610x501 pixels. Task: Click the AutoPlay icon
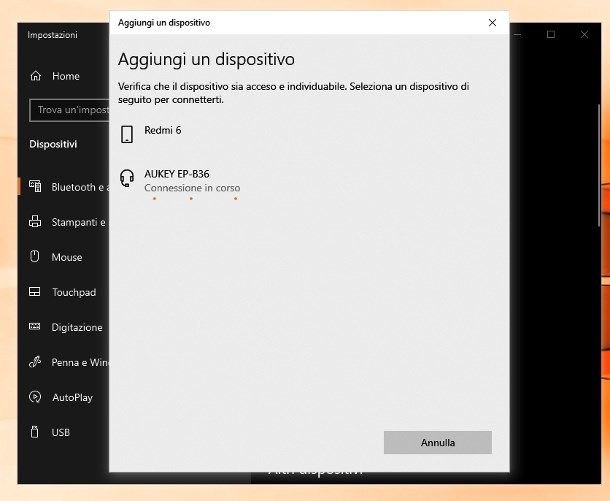pyautogui.click(x=35, y=397)
